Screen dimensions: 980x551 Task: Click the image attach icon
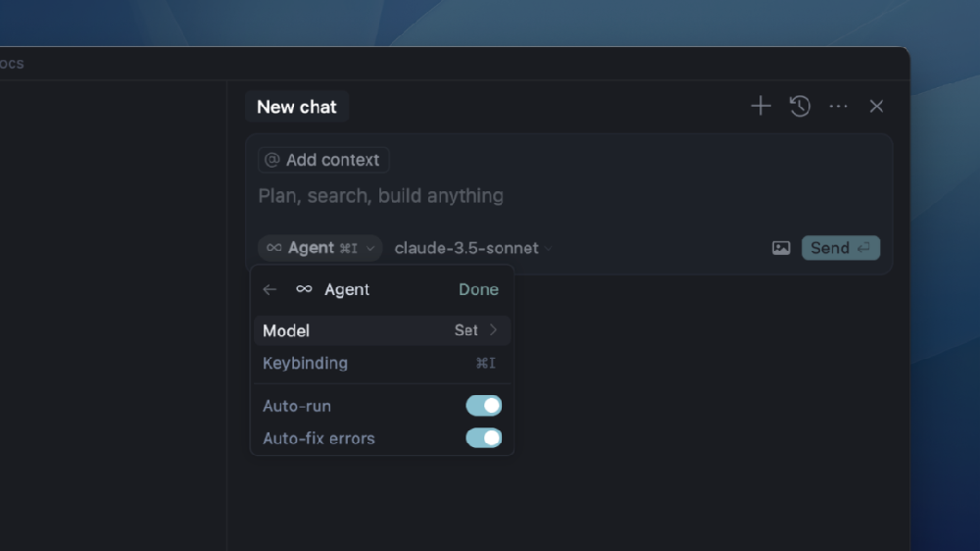781,248
